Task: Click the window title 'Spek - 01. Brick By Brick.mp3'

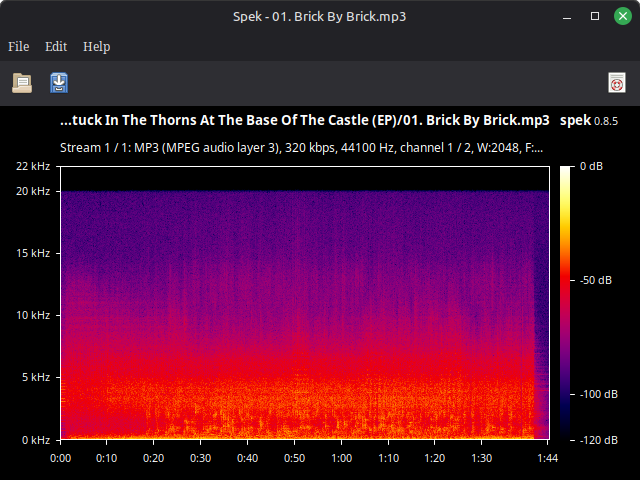Action: pos(320,16)
